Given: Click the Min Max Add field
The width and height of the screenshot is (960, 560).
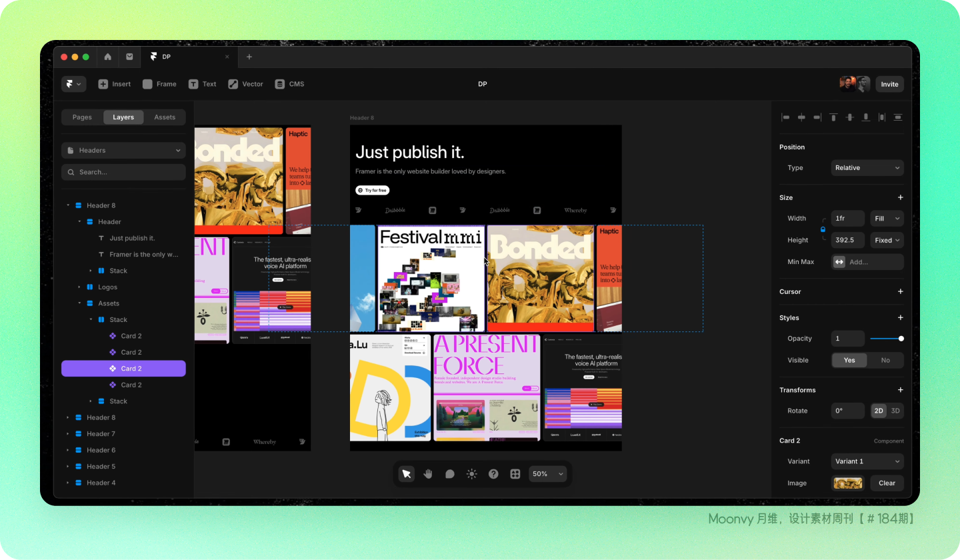Looking at the screenshot, I should pos(867,262).
